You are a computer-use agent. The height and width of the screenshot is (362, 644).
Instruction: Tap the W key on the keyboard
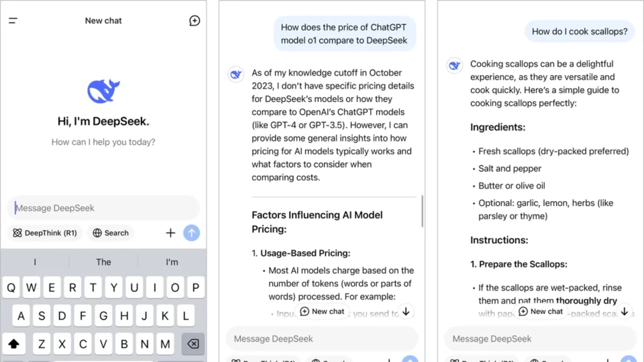pyautogui.click(x=31, y=287)
